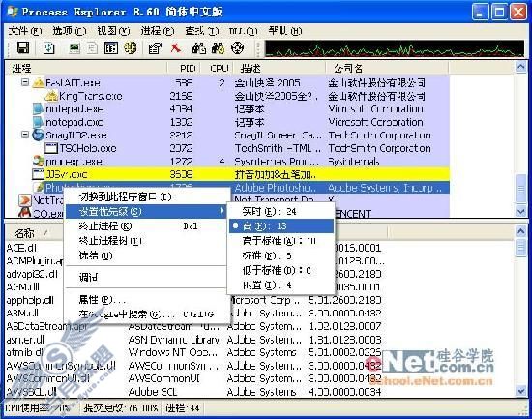Toggle the lower pane view toolbar icon

111,48
